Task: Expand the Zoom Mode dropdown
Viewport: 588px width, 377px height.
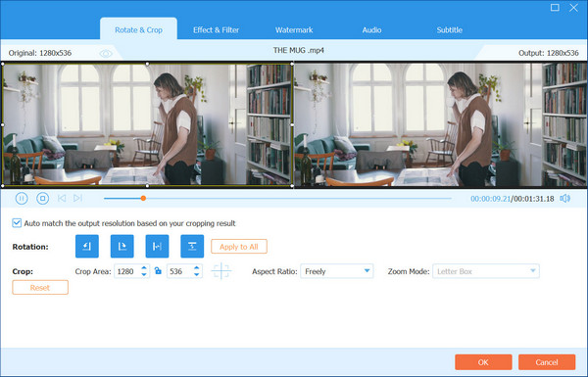Action: tap(486, 271)
